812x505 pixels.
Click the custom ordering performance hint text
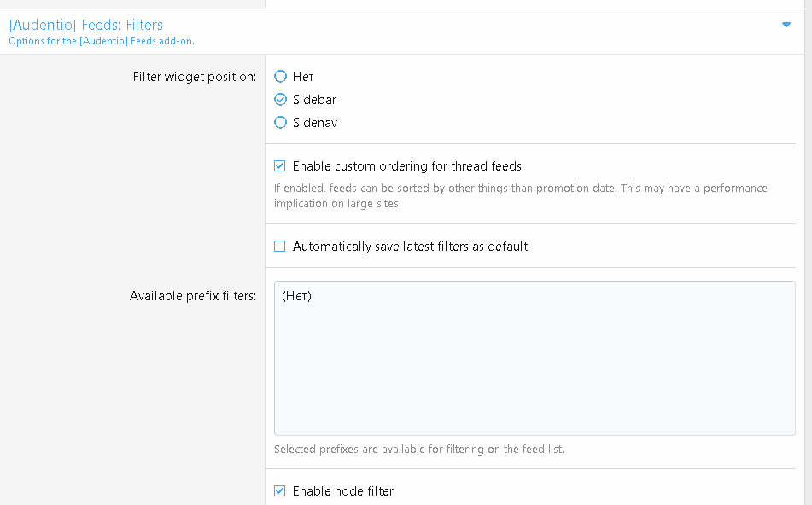521,195
